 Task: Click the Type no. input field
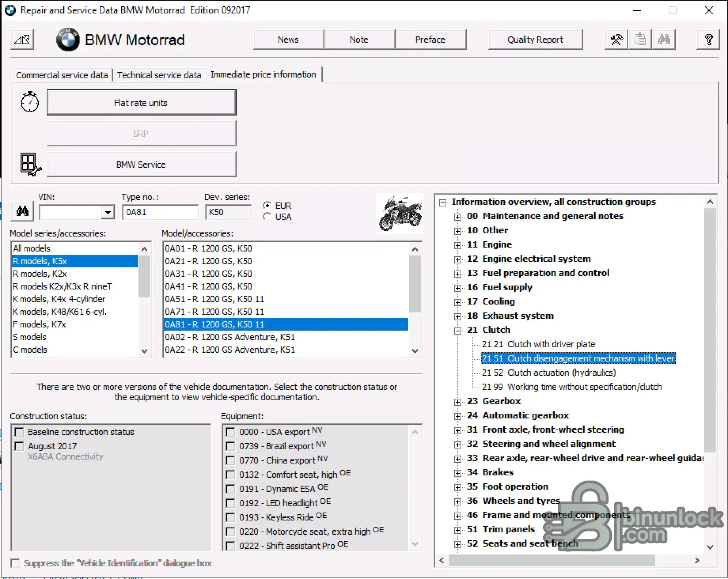(160, 212)
